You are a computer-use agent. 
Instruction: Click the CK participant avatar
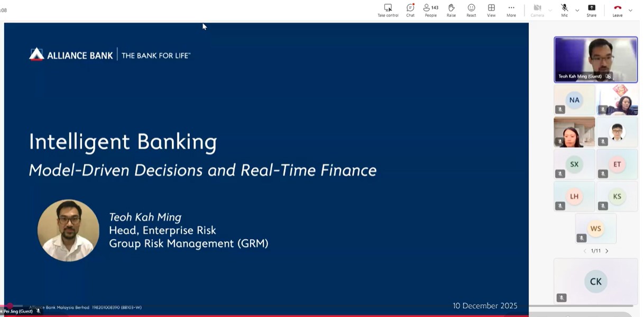coord(595,282)
